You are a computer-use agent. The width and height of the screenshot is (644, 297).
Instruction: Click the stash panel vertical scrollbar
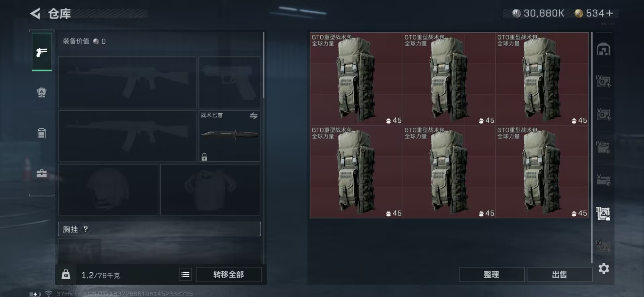592,147
